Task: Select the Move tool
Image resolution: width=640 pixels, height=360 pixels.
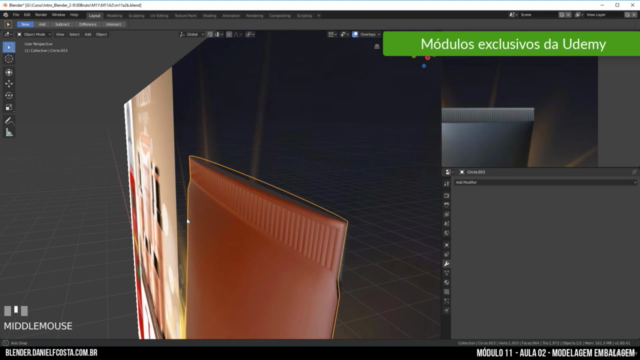Action: 9,84
